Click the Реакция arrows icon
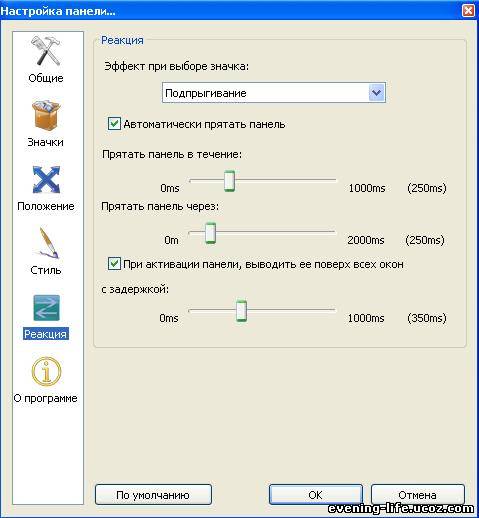The image size is (479, 518). coord(46,308)
